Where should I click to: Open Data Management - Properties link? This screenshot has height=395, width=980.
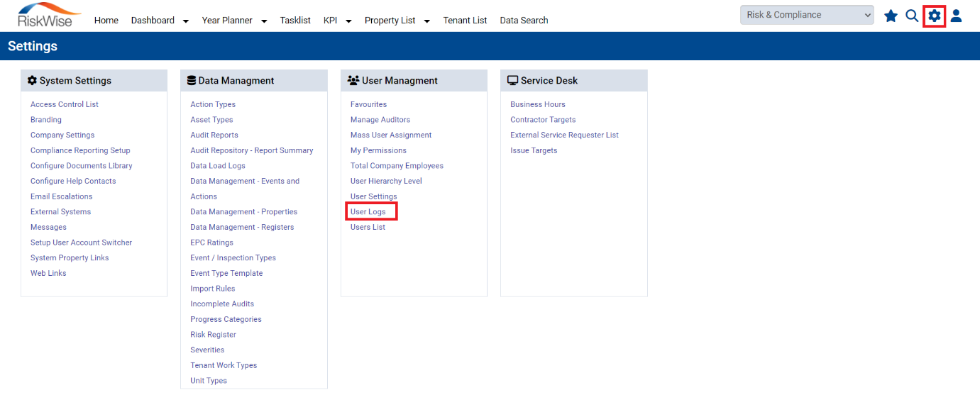tap(244, 212)
